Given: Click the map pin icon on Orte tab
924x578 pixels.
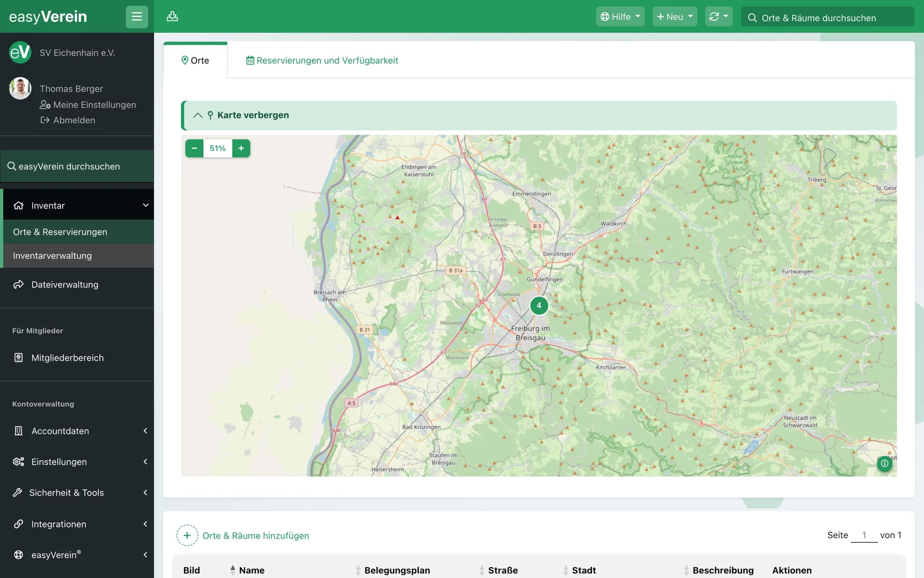Looking at the screenshot, I should [185, 61].
